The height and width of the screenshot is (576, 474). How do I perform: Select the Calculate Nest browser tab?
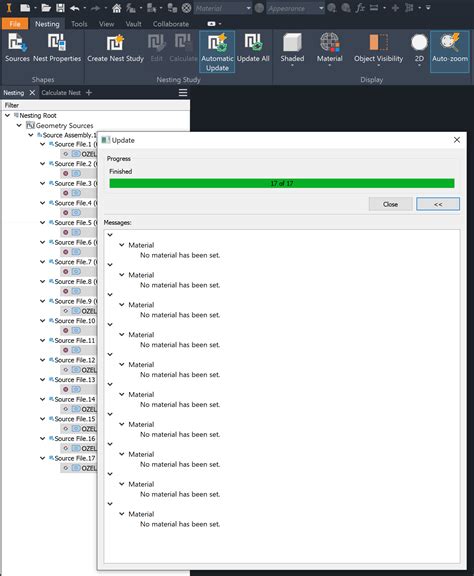[x=61, y=93]
